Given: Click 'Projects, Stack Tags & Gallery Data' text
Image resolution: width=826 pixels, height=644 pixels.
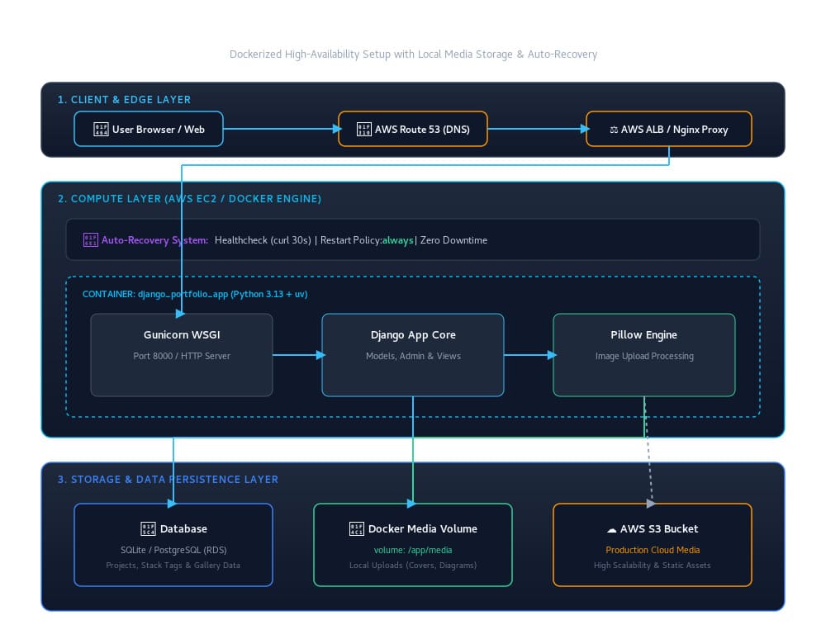Looking at the screenshot, I should [173, 566].
